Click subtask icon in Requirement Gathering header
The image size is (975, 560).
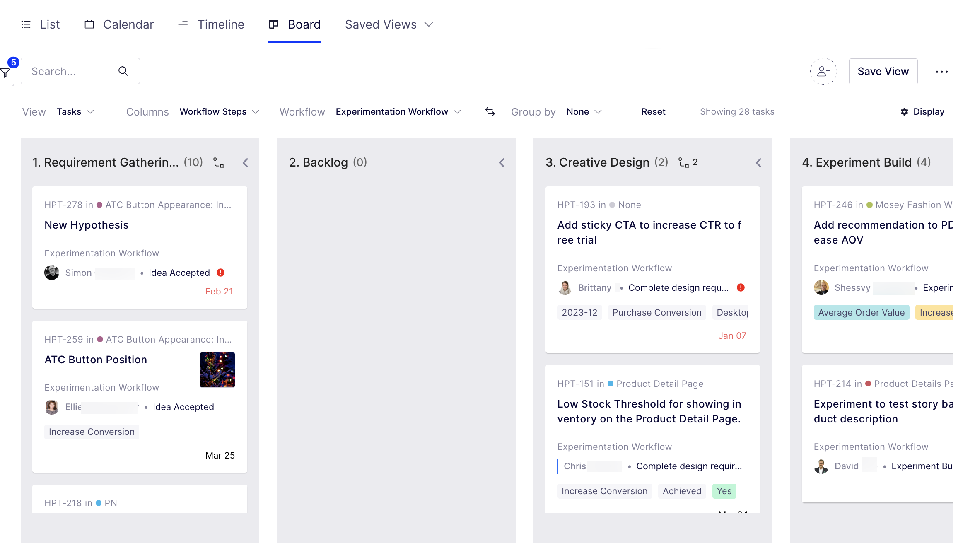point(219,162)
